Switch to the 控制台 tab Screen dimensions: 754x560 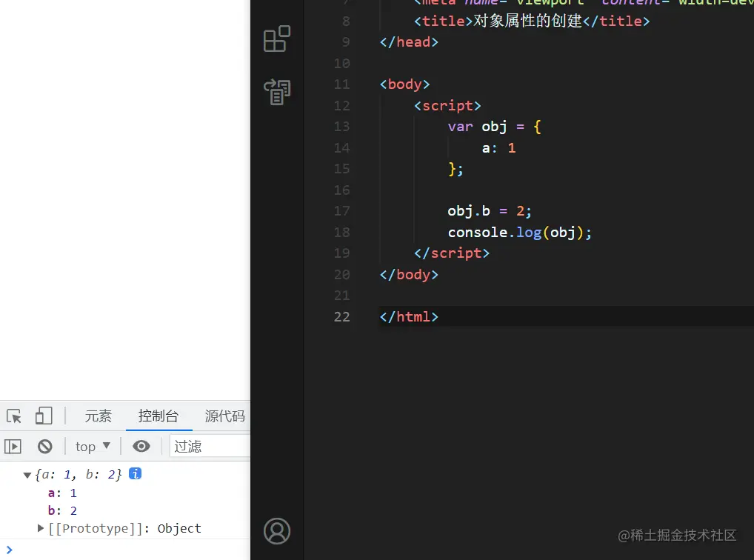point(159,416)
